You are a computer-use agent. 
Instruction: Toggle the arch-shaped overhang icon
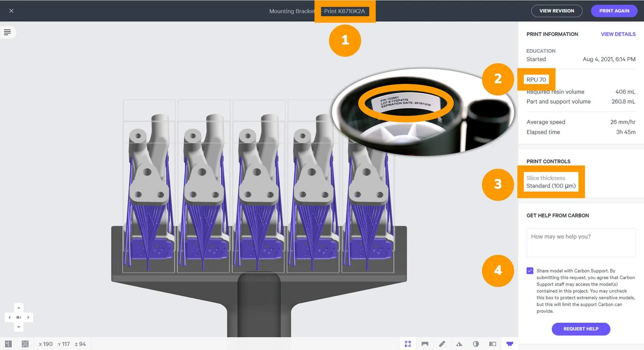tap(425, 344)
